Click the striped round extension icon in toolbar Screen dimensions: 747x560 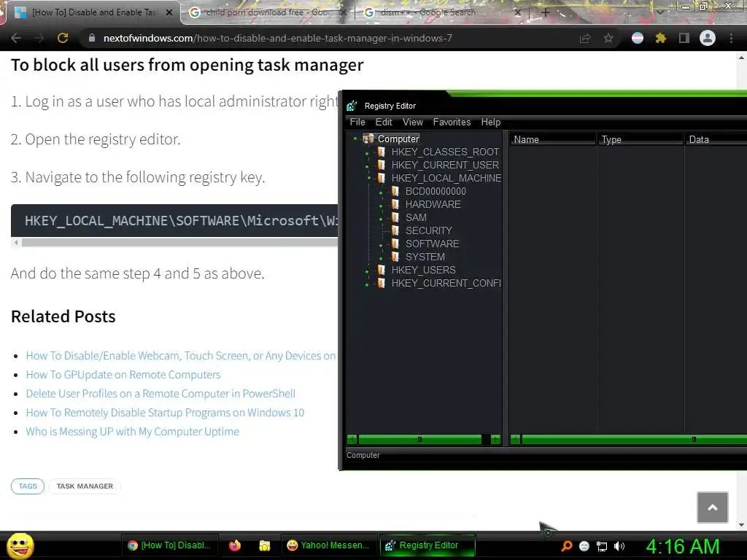point(638,38)
